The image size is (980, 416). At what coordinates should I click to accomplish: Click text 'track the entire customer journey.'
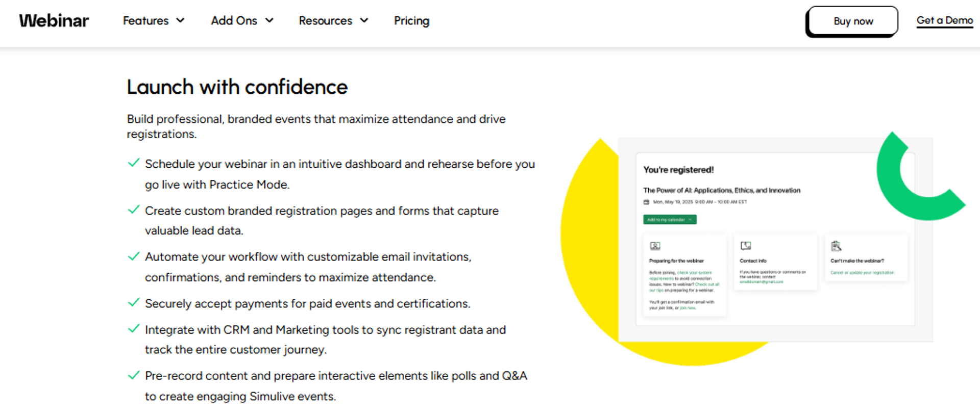(x=236, y=350)
